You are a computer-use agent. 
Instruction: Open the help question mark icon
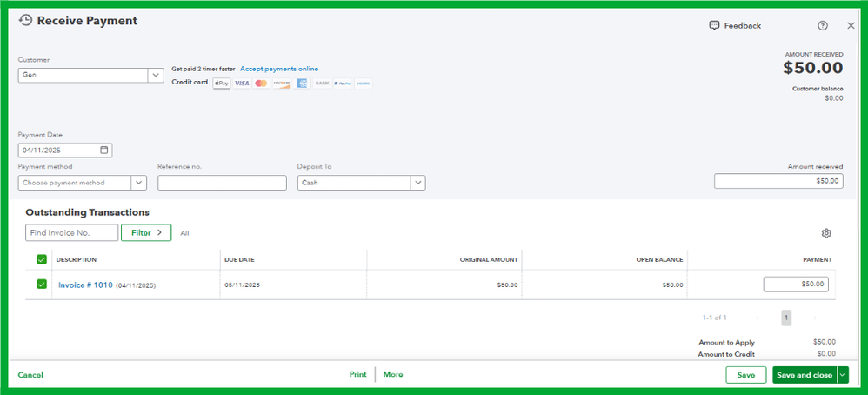tap(823, 25)
